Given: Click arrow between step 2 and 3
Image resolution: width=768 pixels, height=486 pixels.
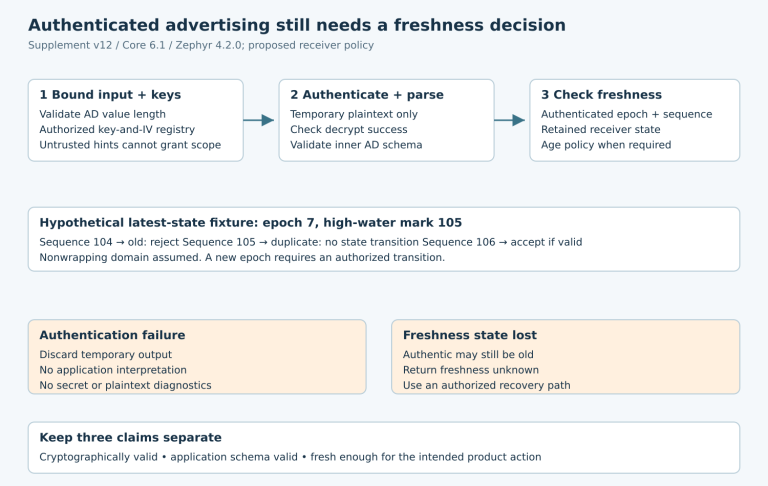Looking at the screenshot, I should click(509, 120).
